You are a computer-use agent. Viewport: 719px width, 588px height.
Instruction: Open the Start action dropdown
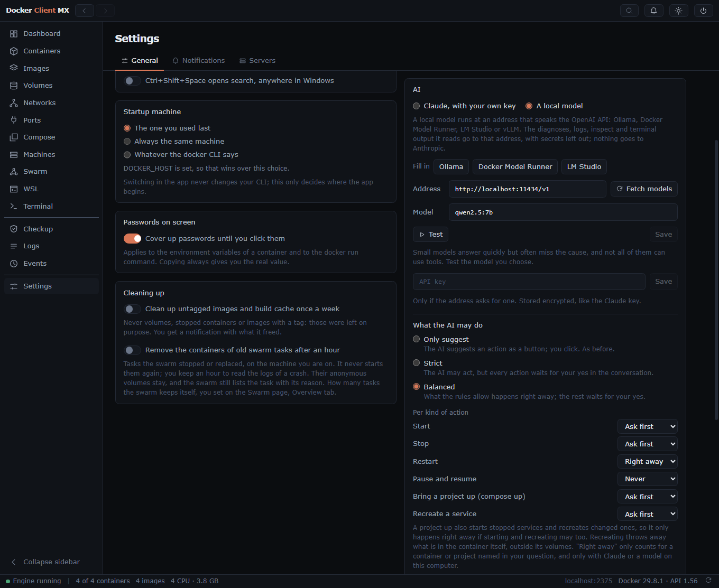point(648,426)
